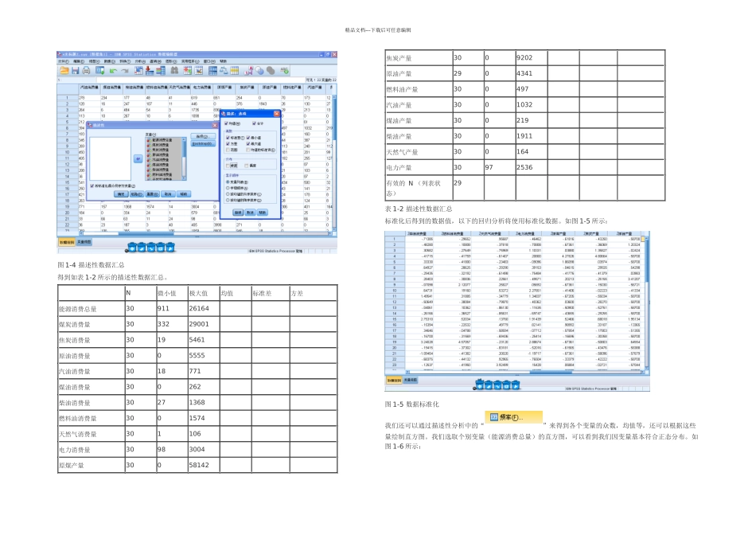Click the Recall recent dialogs toolbar icon
756x535 pixels.
tap(99, 70)
